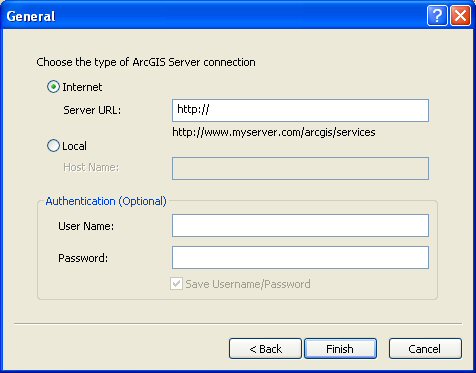Click the Password input field
The width and height of the screenshot is (476, 373).
(300, 257)
